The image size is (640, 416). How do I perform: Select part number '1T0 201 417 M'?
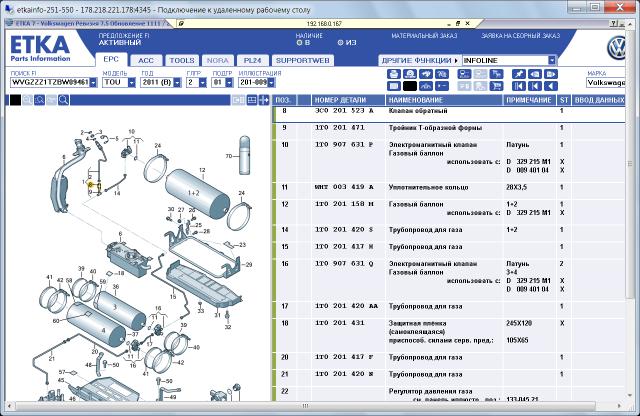(x=344, y=247)
